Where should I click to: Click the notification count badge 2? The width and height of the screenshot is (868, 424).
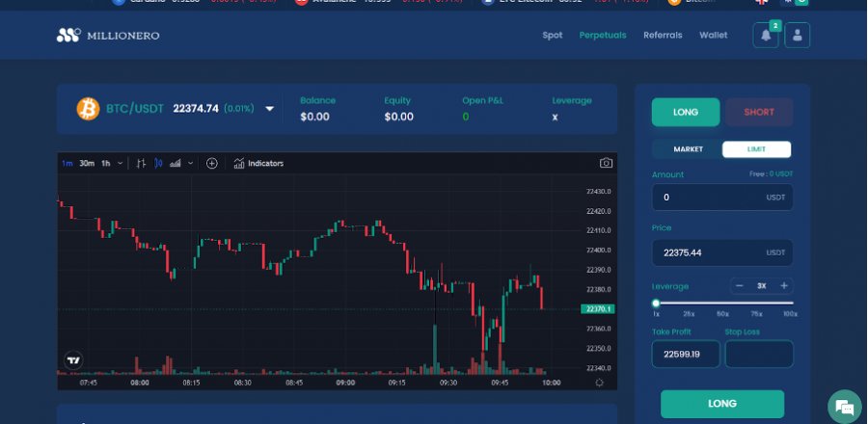(x=775, y=25)
